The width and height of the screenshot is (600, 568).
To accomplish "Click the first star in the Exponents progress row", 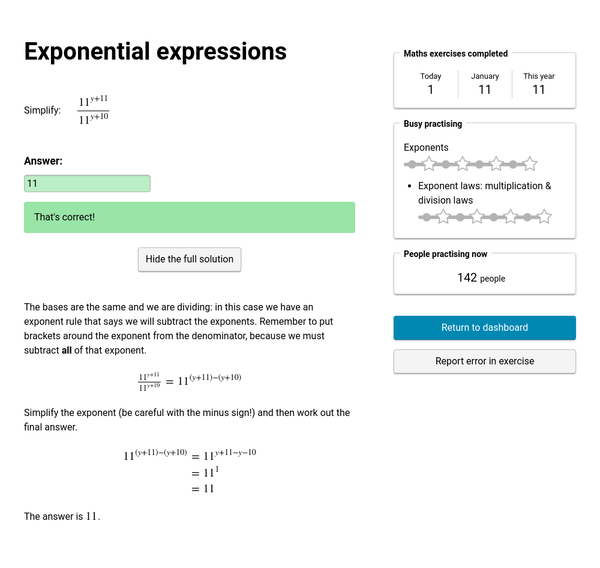I will coord(428,163).
